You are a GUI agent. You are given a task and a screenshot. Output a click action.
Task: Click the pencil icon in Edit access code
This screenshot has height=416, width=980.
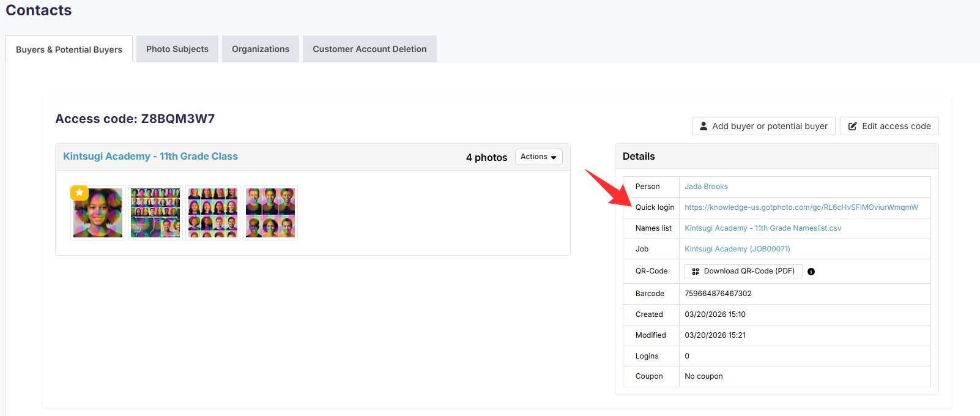tap(853, 126)
